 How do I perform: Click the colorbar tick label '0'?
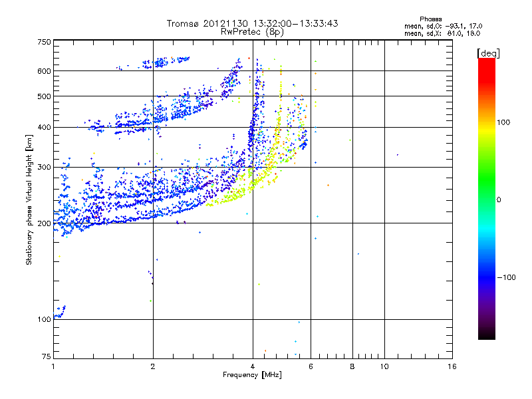pos(499,199)
